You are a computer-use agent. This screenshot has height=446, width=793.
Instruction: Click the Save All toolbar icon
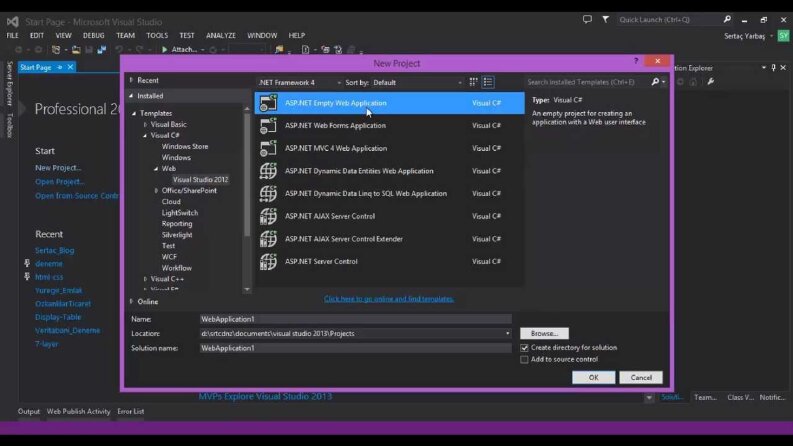click(x=102, y=50)
